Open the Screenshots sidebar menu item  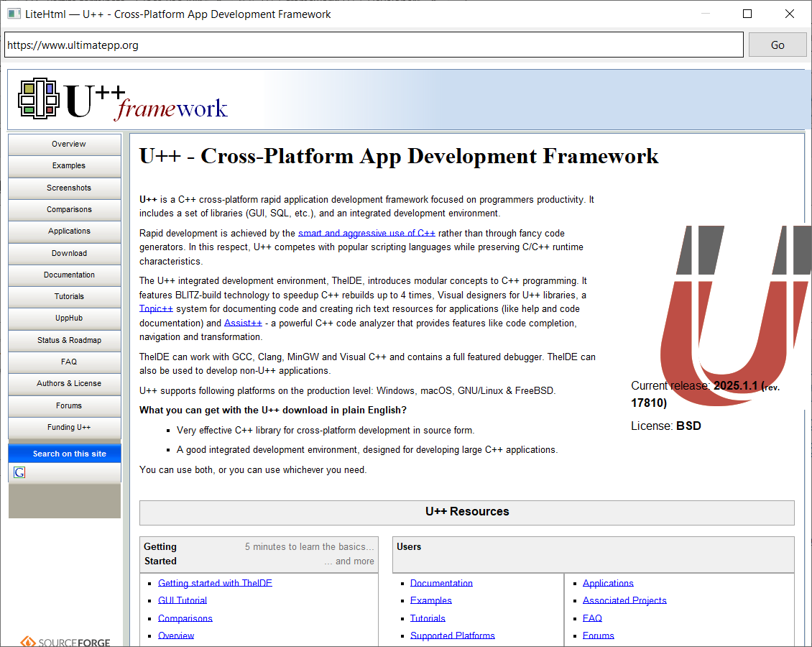tap(65, 188)
